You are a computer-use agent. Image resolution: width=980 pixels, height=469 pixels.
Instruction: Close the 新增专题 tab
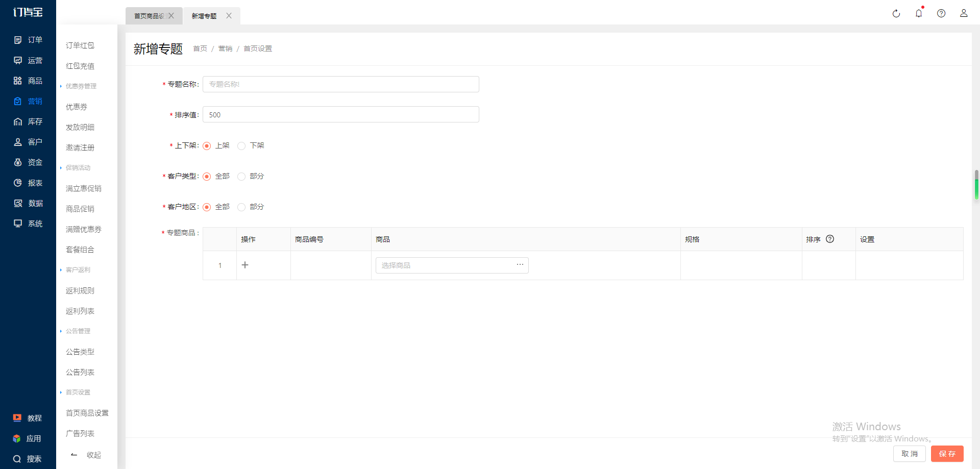tap(229, 16)
